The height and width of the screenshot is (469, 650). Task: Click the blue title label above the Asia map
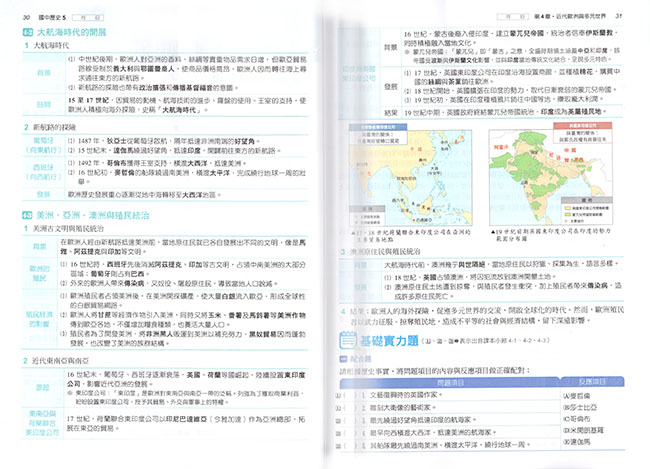tap(378, 127)
